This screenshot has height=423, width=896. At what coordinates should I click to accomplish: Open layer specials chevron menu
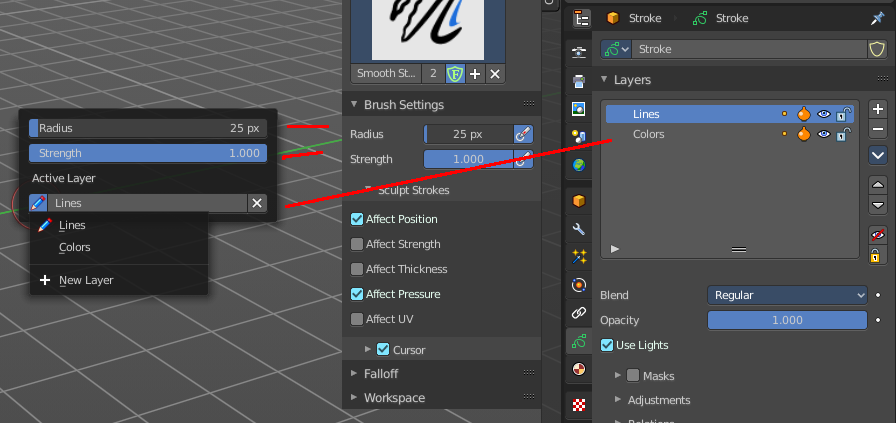tap(878, 155)
